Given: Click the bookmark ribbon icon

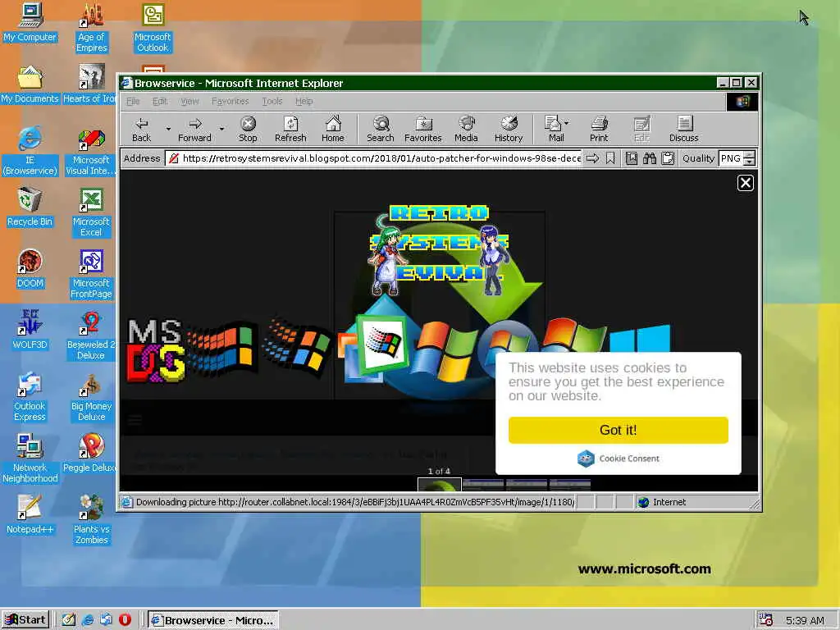Looking at the screenshot, I should pyautogui.click(x=610, y=158).
